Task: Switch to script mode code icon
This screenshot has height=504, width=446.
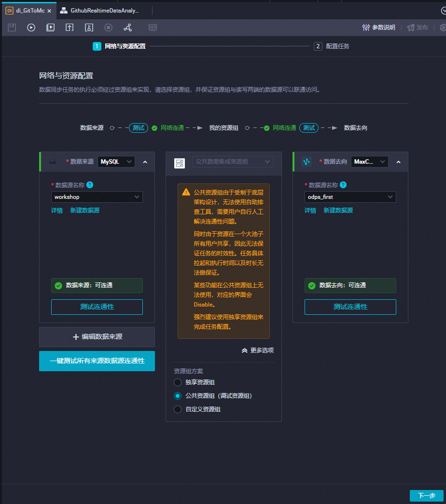Action: click(x=153, y=28)
